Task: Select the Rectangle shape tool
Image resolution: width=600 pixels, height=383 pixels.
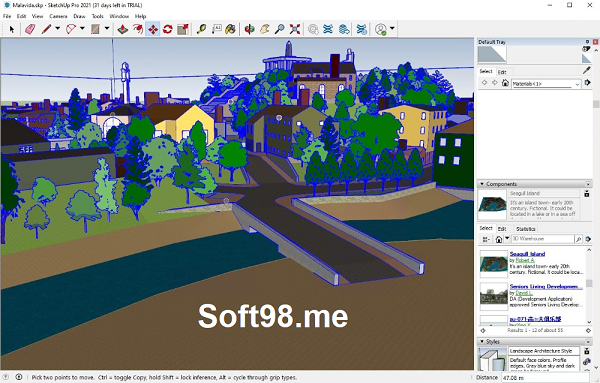Action: point(95,29)
